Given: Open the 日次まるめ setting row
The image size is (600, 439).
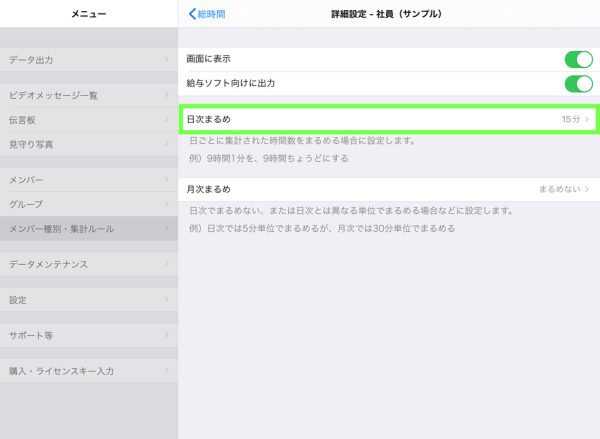Looking at the screenshot, I should coord(388,119).
